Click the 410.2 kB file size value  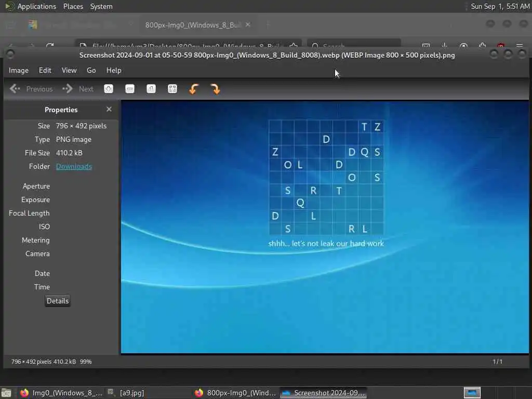pos(69,153)
